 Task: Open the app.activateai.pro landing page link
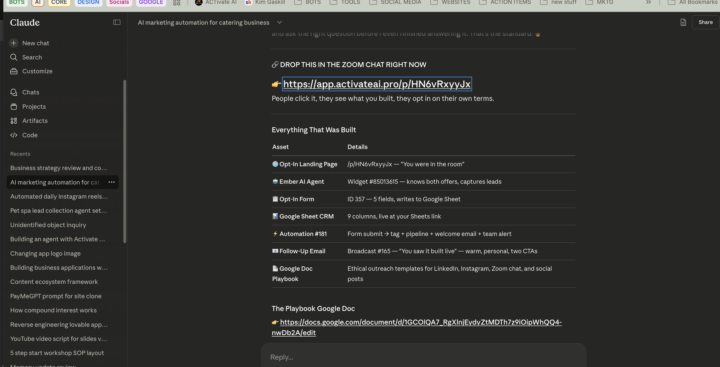(377, 84)
